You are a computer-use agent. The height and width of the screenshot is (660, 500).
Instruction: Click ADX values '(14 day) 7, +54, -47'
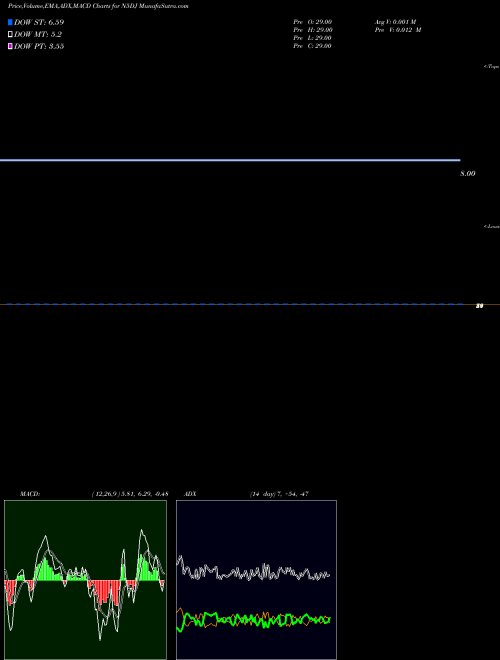pyautogui.click(x=279, y=494)
